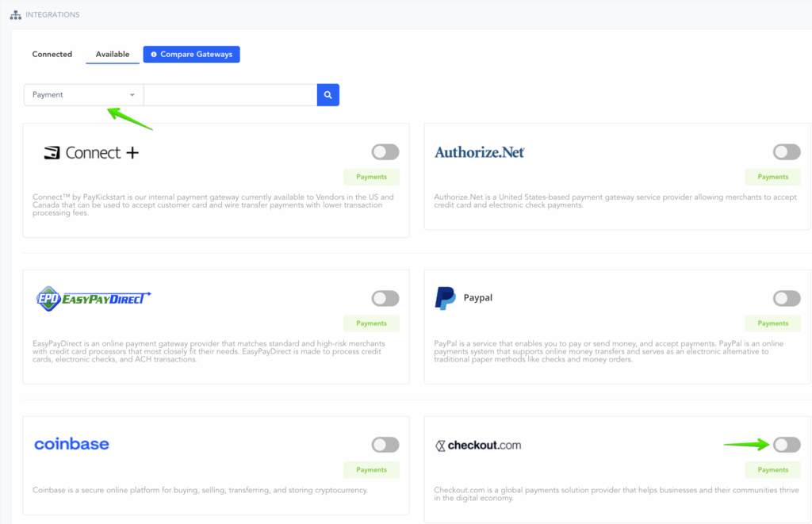Click the Coinbase logo
Screen dimensions: 812x524
tap(71, 444)
